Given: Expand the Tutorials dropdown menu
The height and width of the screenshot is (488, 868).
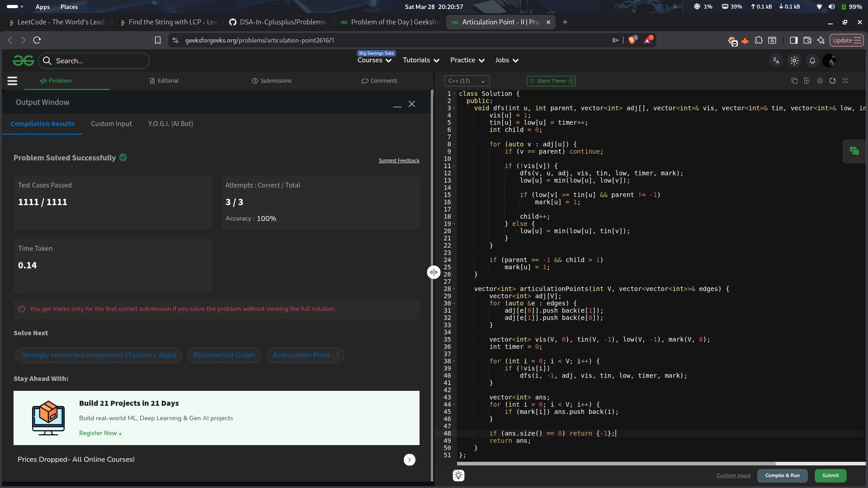Looking at the screenshot, I should coord(421,60).
